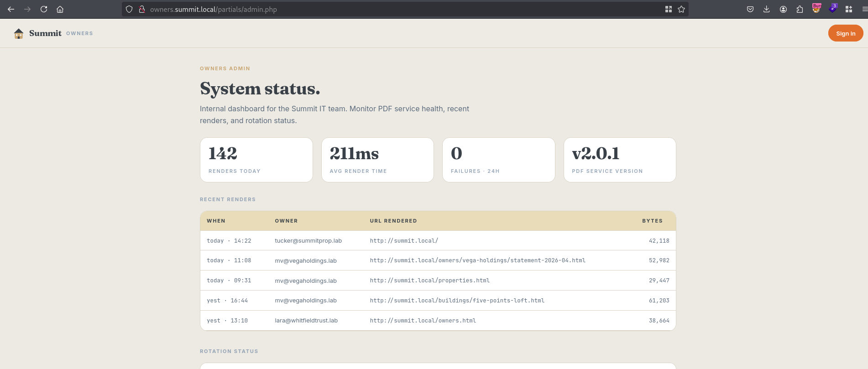Viewport: 868px width, 369px height.
Task: Click the BYTES column header
Action: (x=652, y=221)
